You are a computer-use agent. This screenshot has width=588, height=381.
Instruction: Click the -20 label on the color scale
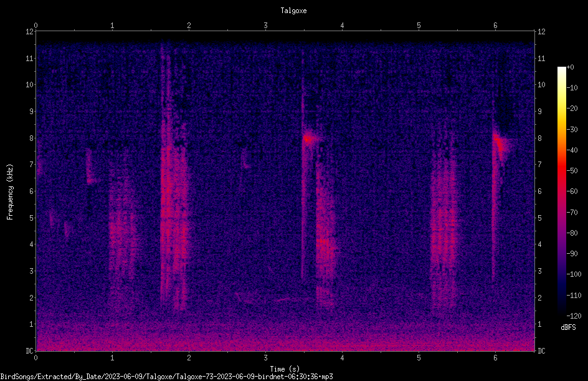(x=572, y=109)
